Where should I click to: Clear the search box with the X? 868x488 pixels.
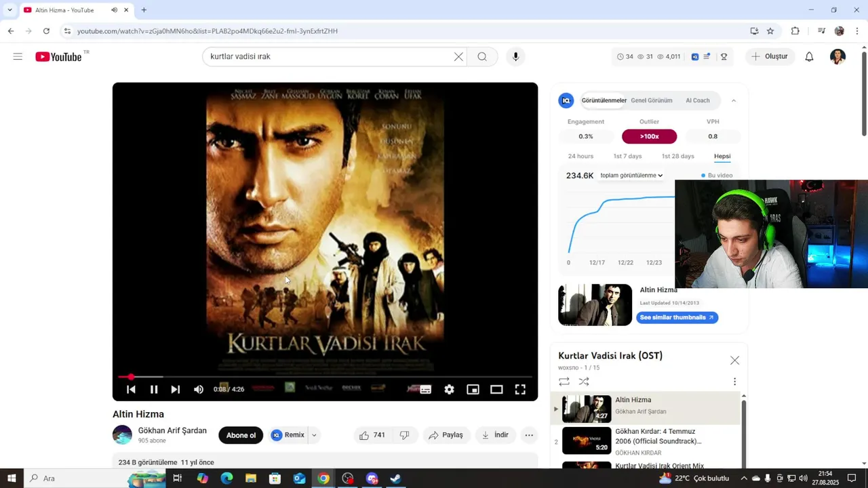(458, 57)
